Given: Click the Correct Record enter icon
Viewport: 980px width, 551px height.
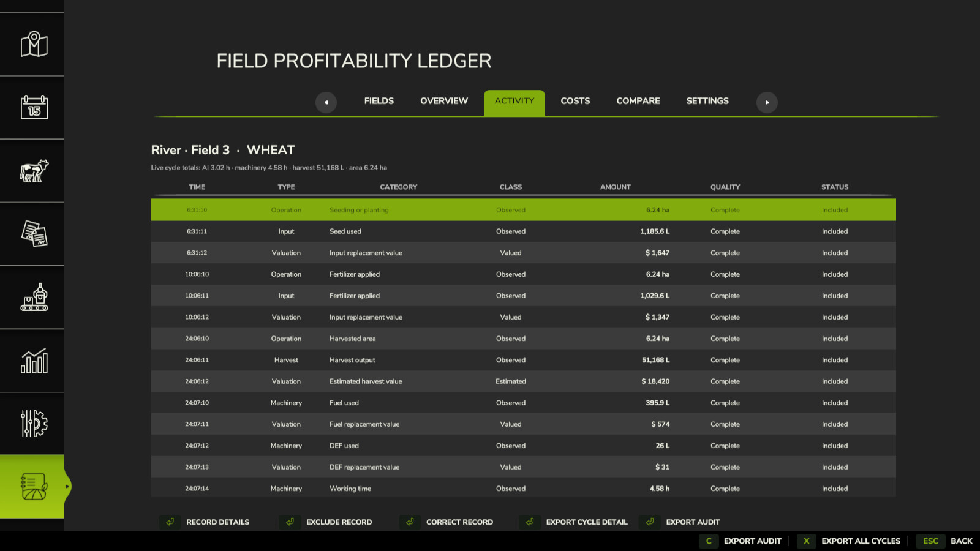Looking at the screenshot, I should [410, 522].
